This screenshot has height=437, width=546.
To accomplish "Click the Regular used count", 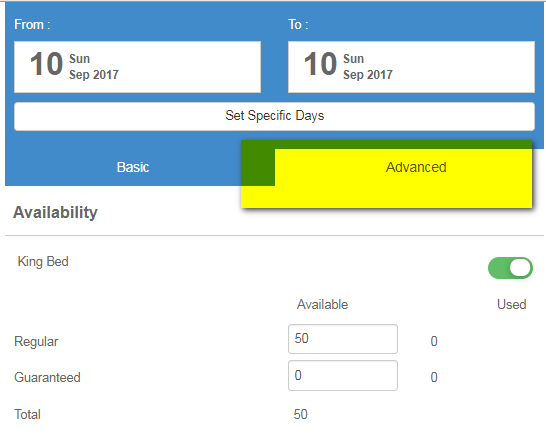I will pos(434,341).
